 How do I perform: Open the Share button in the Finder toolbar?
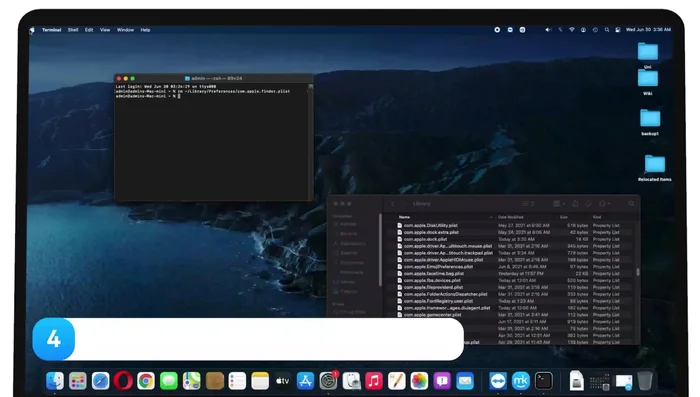[x=575, y=204]
